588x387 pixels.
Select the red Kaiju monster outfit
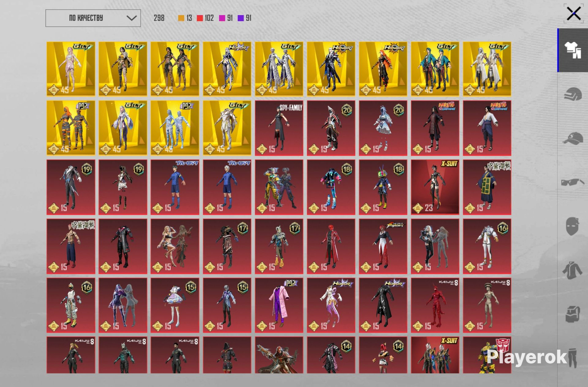pos(435,305)
